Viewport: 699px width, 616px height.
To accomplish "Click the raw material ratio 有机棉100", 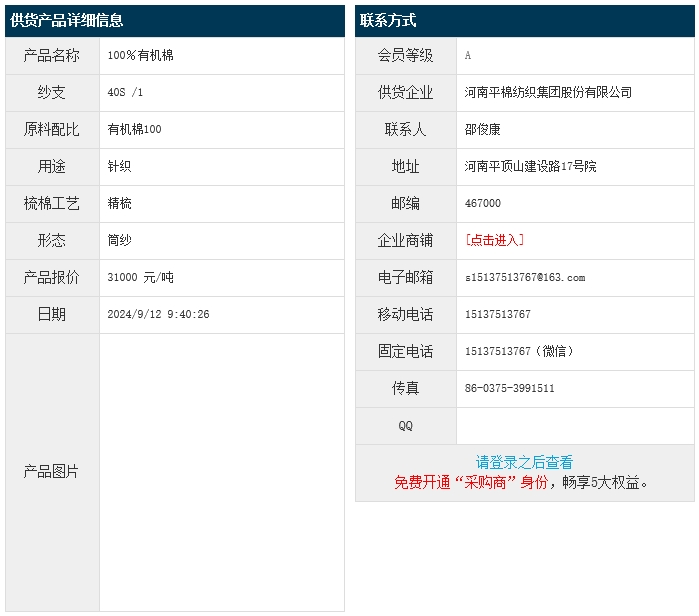I will click(134, 129).
